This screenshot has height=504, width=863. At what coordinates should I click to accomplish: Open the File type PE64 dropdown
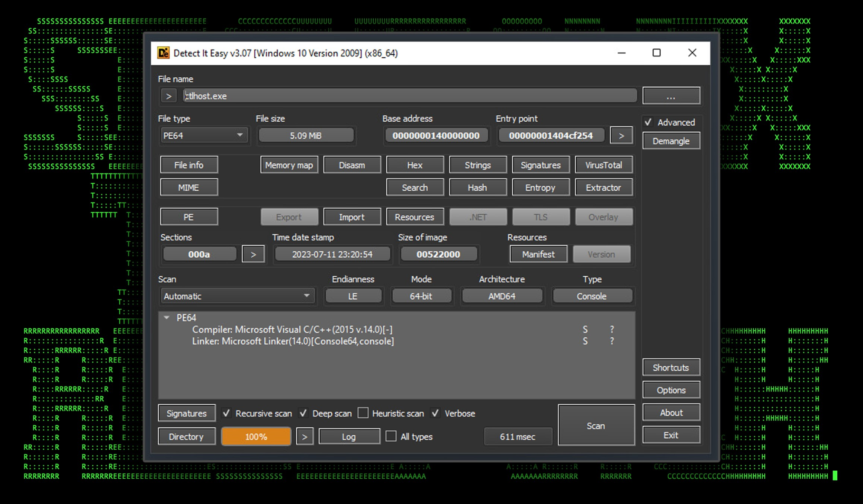click(x=204, y=136)
